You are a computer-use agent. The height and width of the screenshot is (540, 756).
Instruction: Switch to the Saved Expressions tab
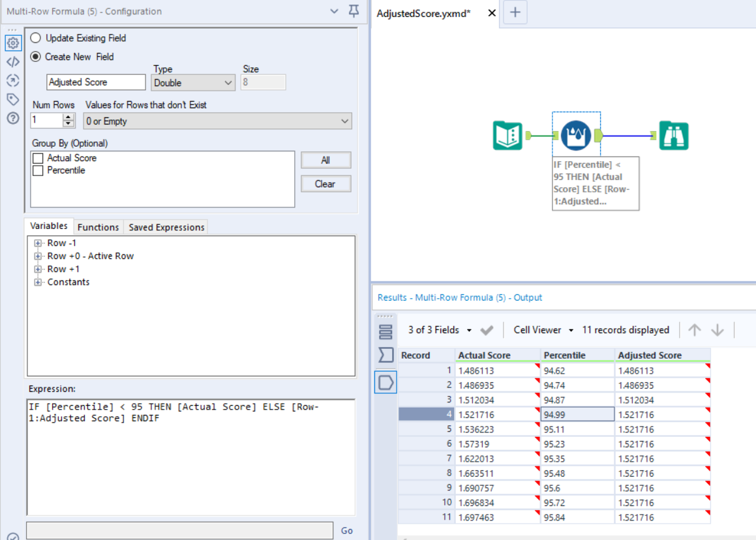(166, 227)
